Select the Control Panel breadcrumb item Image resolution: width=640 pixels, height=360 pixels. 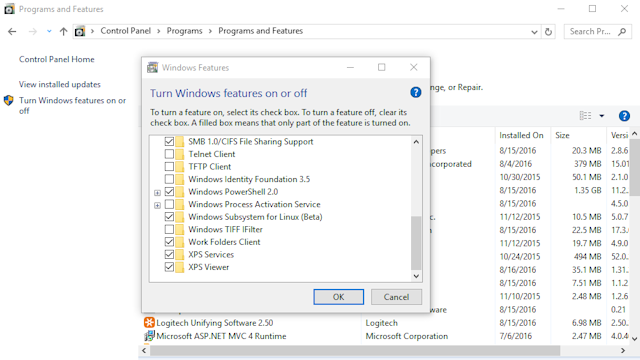click(126, 31)
